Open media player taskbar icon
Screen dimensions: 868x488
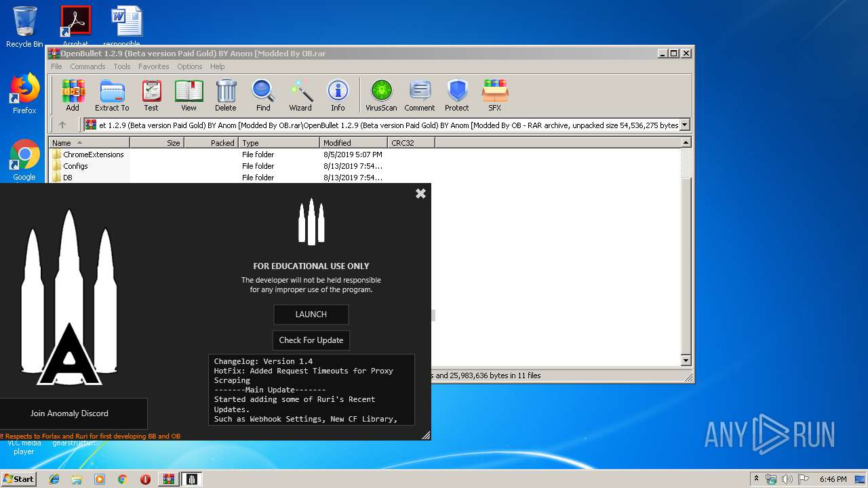click(x=100, y=479)
